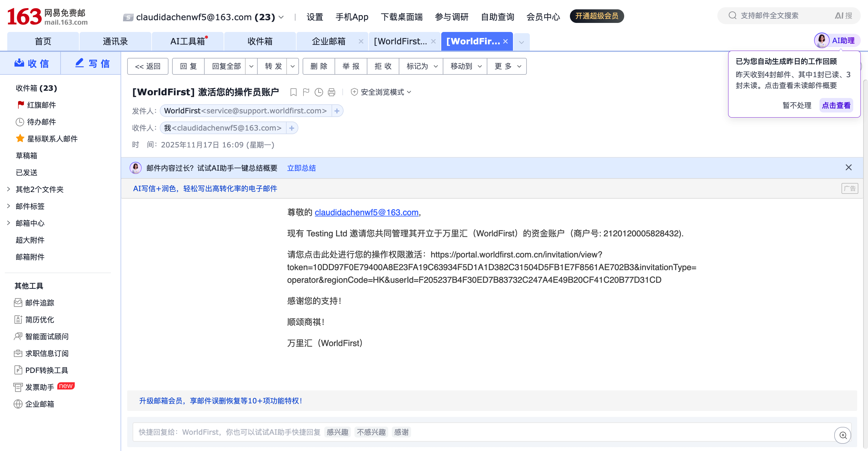868x451 pixels.
Task: Open the 智能面试顾问 interview advisor tool
Action: pyautogui.click(x=41, y=336)
